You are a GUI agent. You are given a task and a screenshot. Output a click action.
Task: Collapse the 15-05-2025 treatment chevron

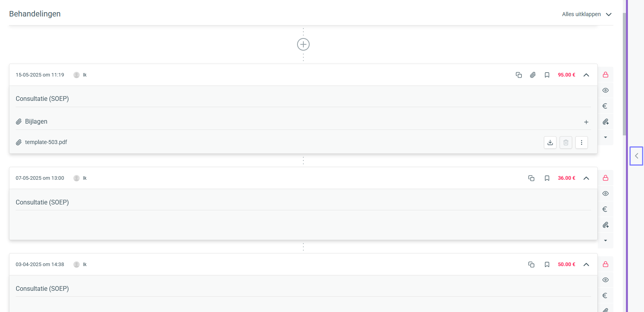pos(586,75)
